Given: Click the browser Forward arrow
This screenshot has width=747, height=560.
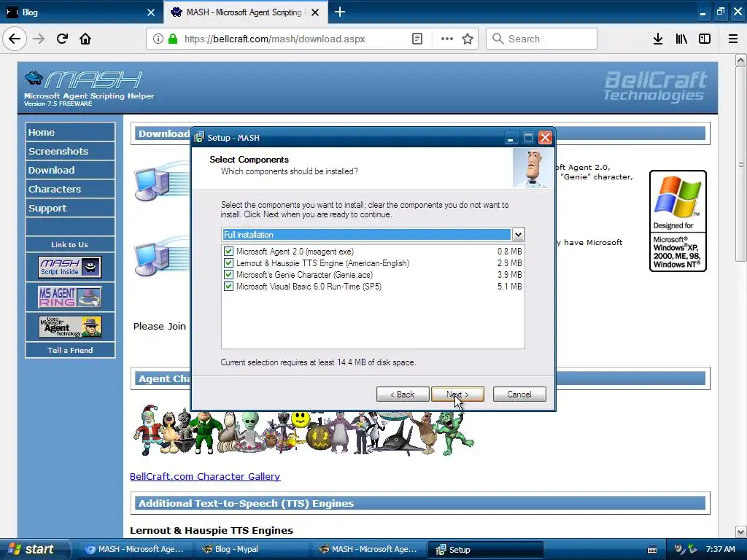Looking at the screenshot, I should point(39,39).
